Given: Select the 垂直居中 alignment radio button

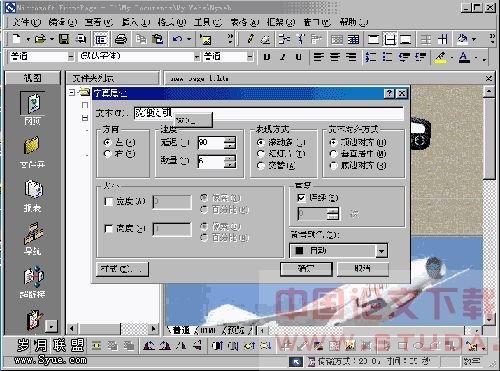Looking at the screenshot, I should coord(333,154).
